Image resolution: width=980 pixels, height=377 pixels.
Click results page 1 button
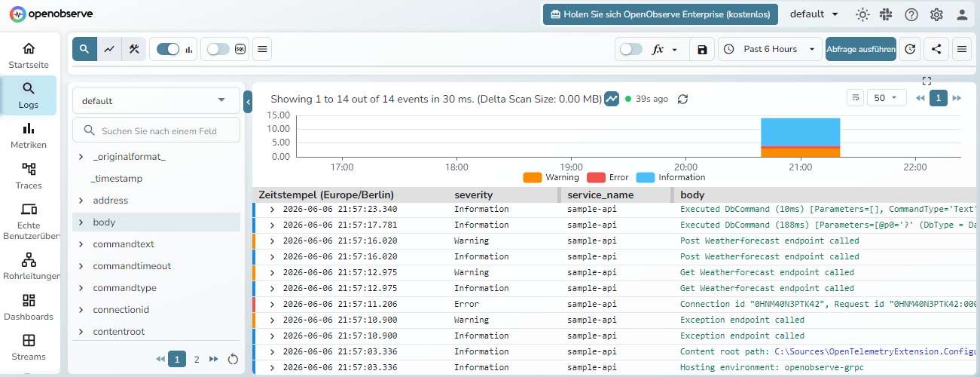(x=939, y=98)
